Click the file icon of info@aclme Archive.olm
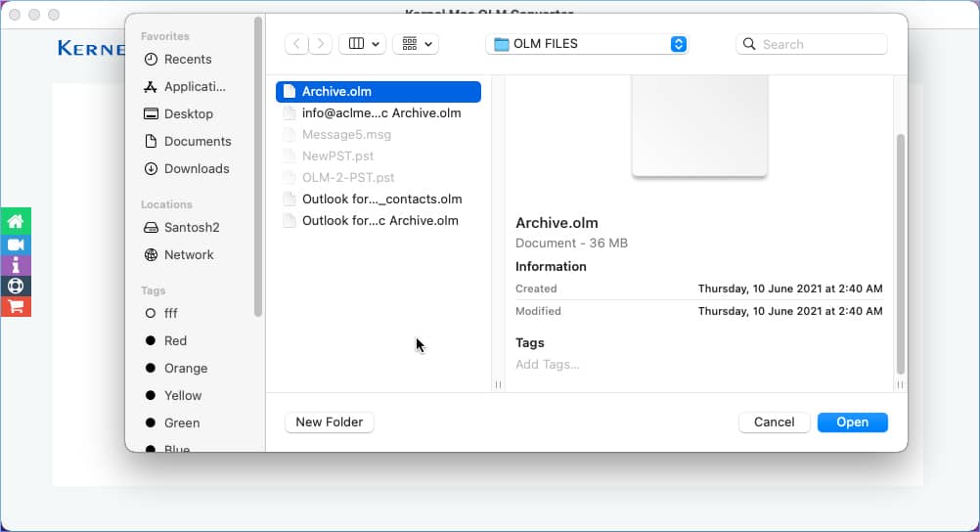The image size is (980, 532). pos(289,113)
